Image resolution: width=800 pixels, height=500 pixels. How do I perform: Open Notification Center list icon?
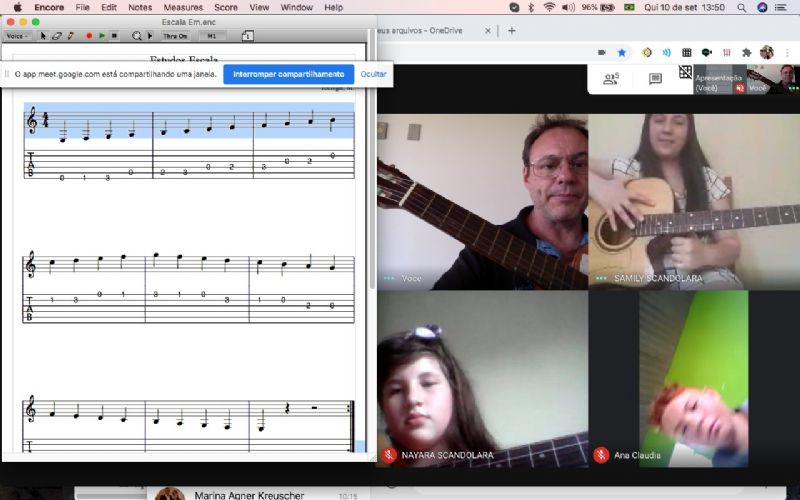click(781, 8)
